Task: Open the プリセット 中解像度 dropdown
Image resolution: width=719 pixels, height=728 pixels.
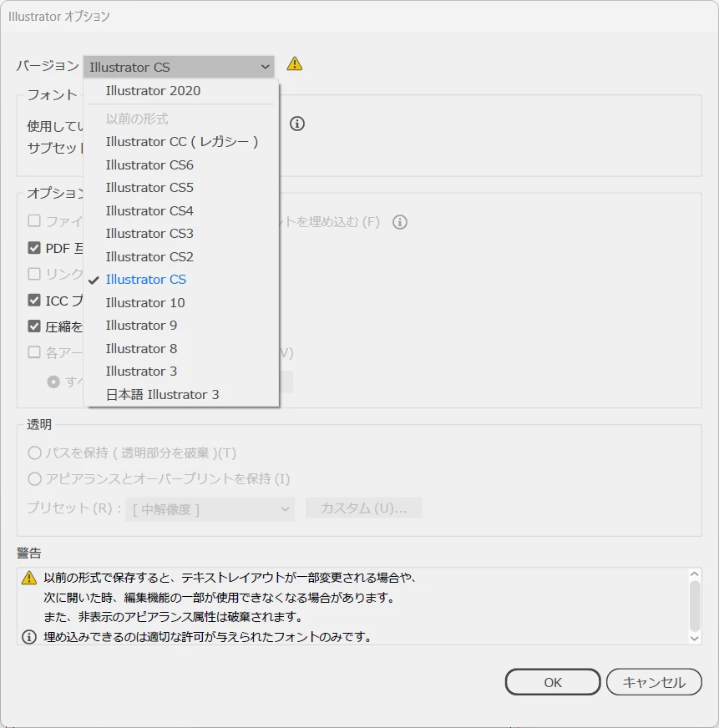Action: [210, 509]
